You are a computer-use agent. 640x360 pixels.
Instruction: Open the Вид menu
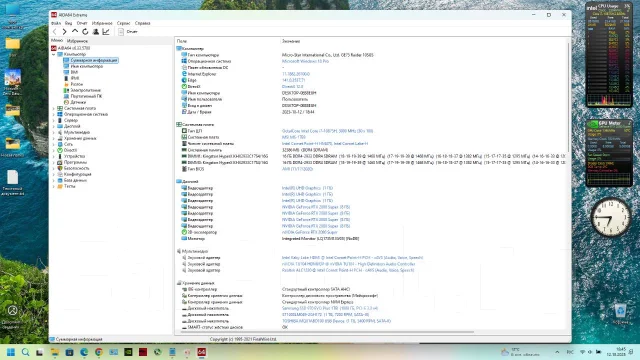pyautogui.click(x=69, y=23)
